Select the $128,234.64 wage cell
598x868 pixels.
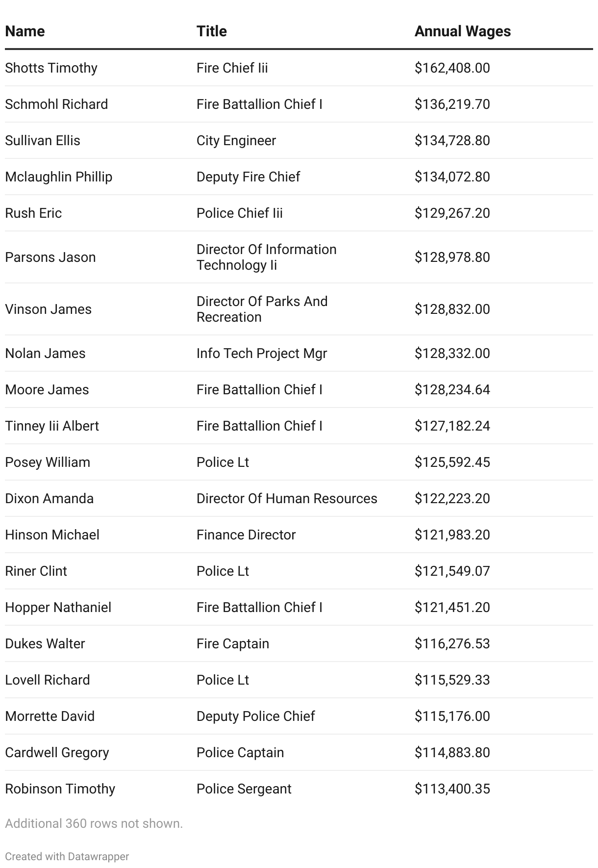pyautogui.click(x=452, y=389)
